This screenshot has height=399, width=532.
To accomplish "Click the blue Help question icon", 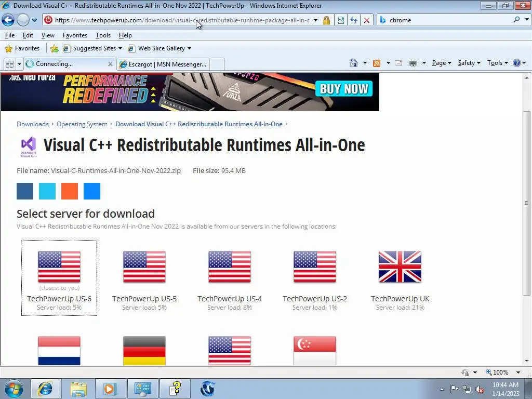I will point(517,63).
